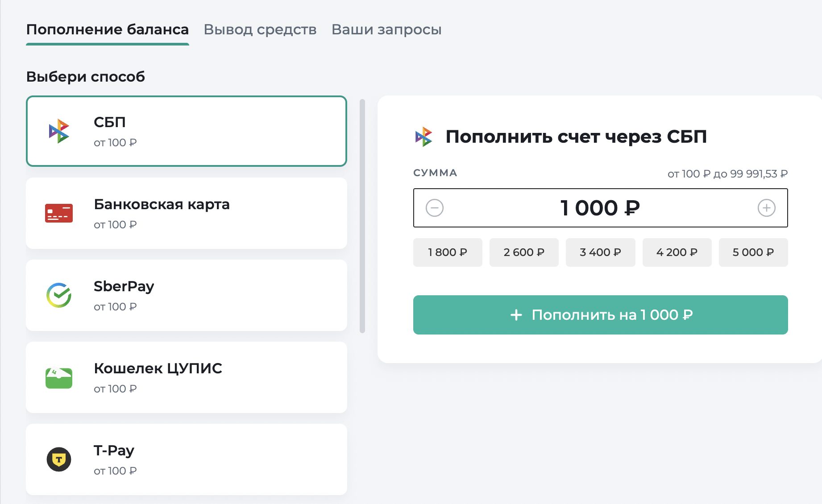822x504 pixels.
Task: Click the red bank card icon
Action: (x=59, y=213)
